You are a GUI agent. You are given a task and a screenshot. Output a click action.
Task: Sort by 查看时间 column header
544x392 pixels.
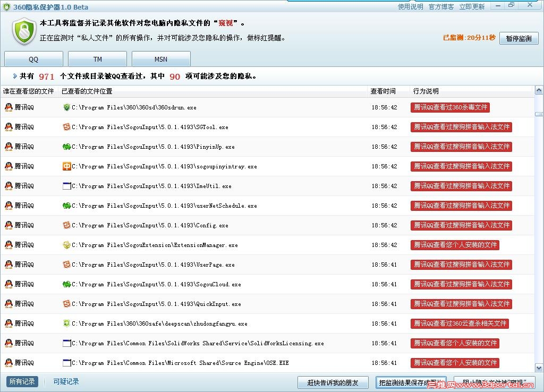[x=388, y=91]
